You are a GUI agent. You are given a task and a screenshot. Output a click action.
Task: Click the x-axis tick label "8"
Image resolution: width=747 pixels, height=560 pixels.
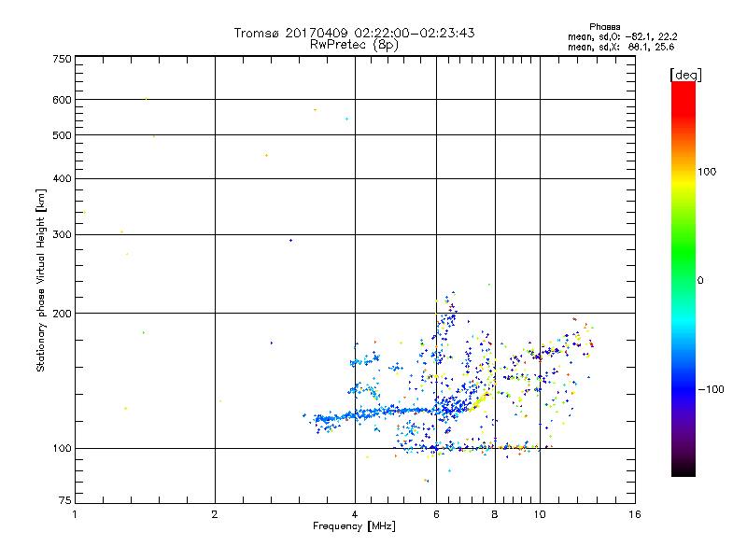(495, 514)
